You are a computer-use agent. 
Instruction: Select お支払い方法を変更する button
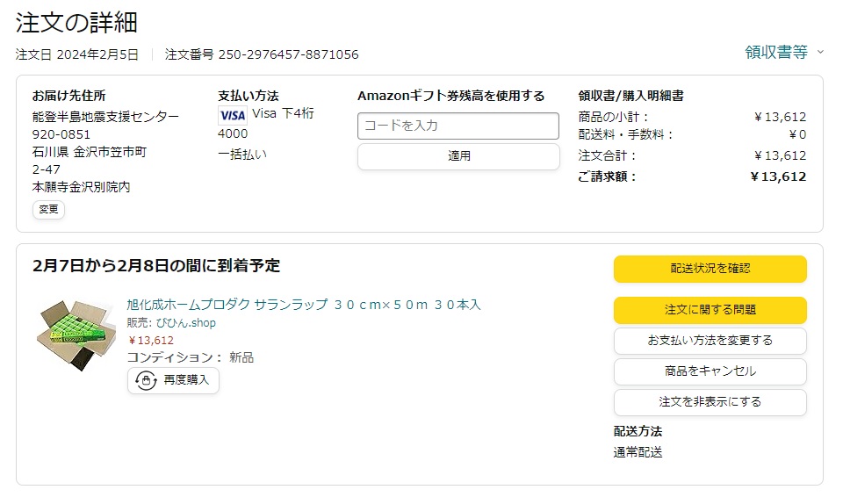[x=710, y=341]
